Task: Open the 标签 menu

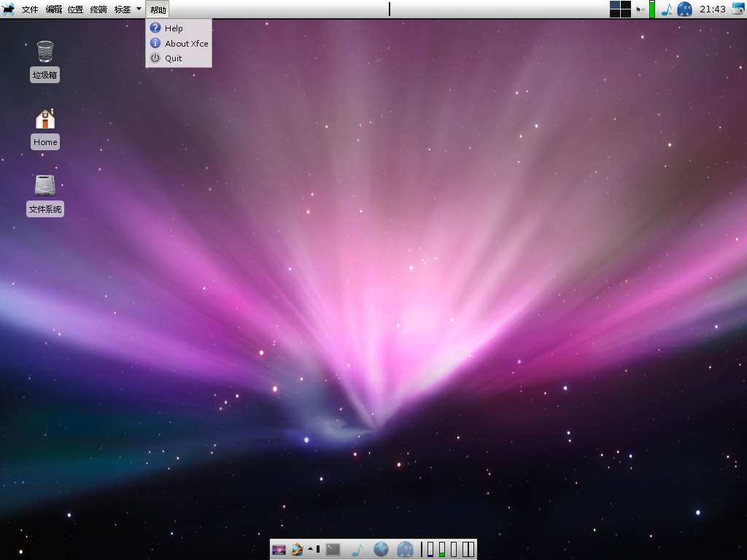Action: click(123, 9)
